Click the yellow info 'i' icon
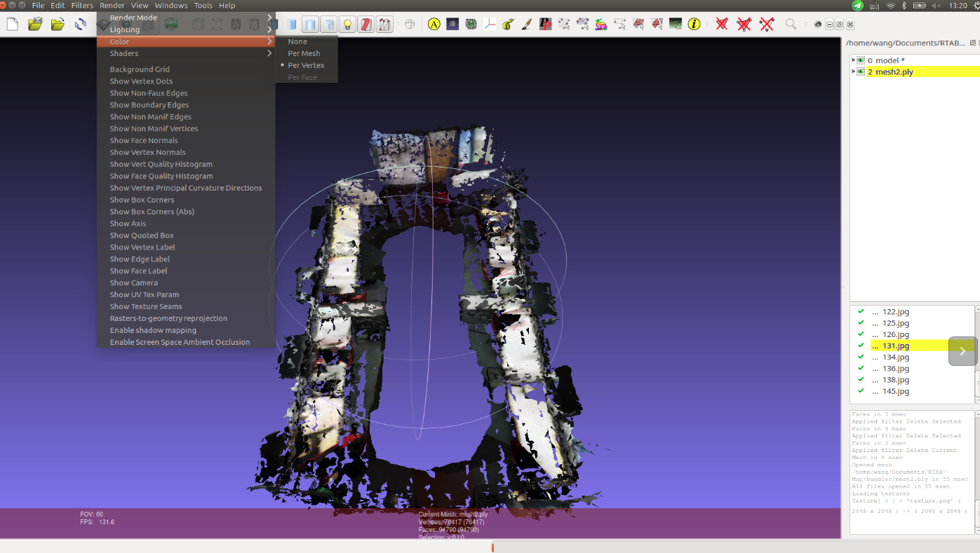 click(694, 25)
